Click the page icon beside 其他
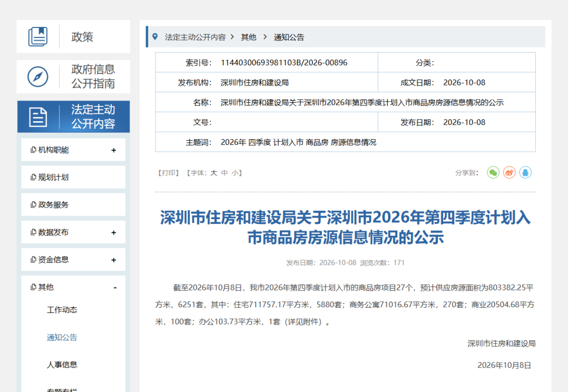The width and height of the screenshot is (569, 392). pyautogui.click(x=33, y=287)
